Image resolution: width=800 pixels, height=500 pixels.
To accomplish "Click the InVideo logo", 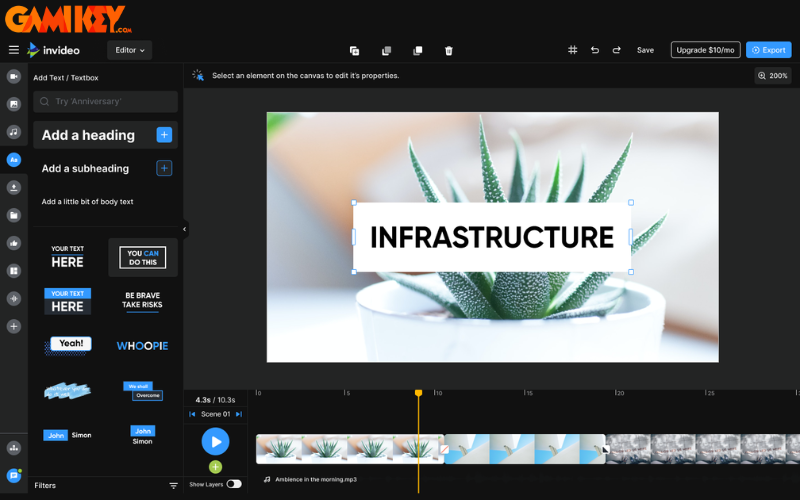I will click(54, 50).
